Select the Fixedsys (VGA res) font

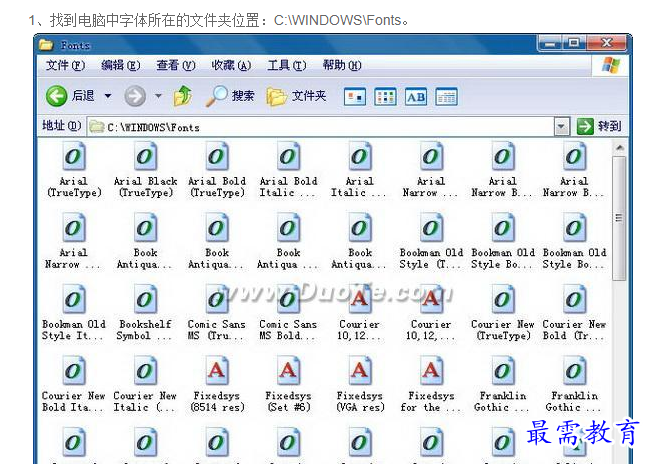point(360,384)
